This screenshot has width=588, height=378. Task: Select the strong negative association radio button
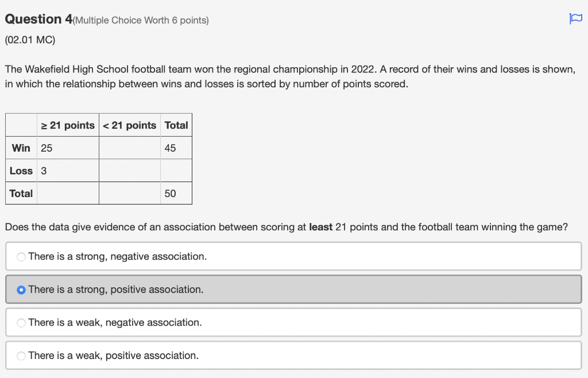pos(21,257)
